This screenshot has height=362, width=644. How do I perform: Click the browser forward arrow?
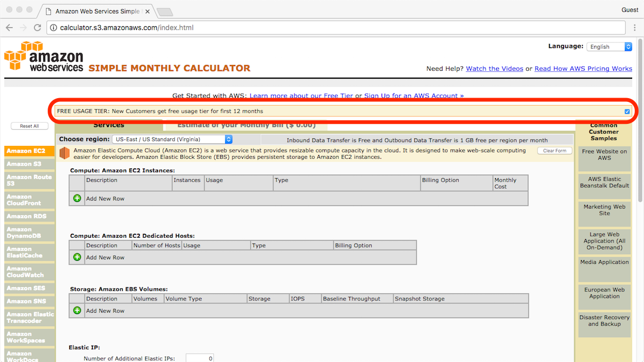coord(24,27)
